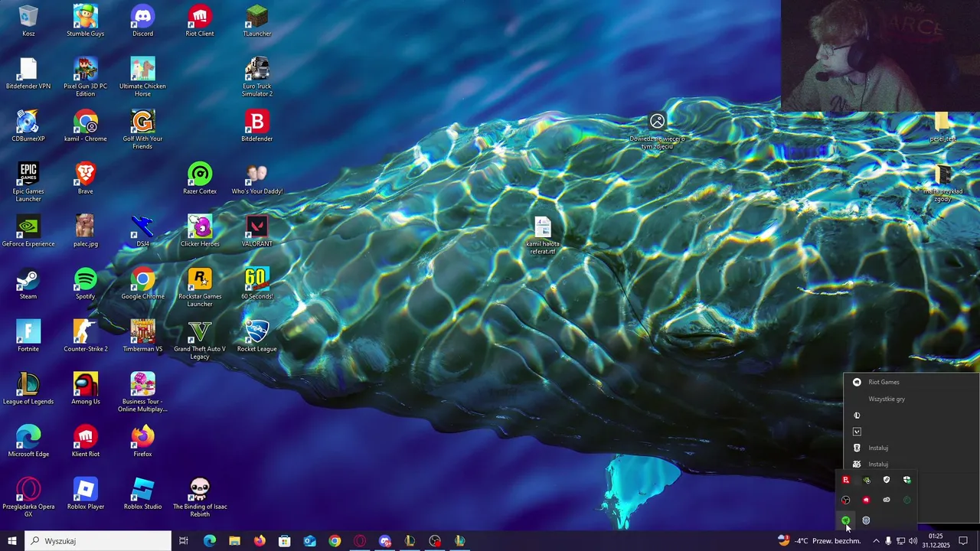Select the Klient Riot desktop icon
This screenshot has width=980, height=551.
[85, 442]
